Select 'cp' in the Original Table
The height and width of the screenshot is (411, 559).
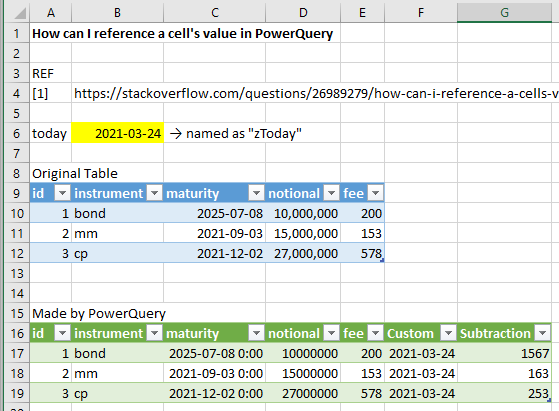click(118, 253)
